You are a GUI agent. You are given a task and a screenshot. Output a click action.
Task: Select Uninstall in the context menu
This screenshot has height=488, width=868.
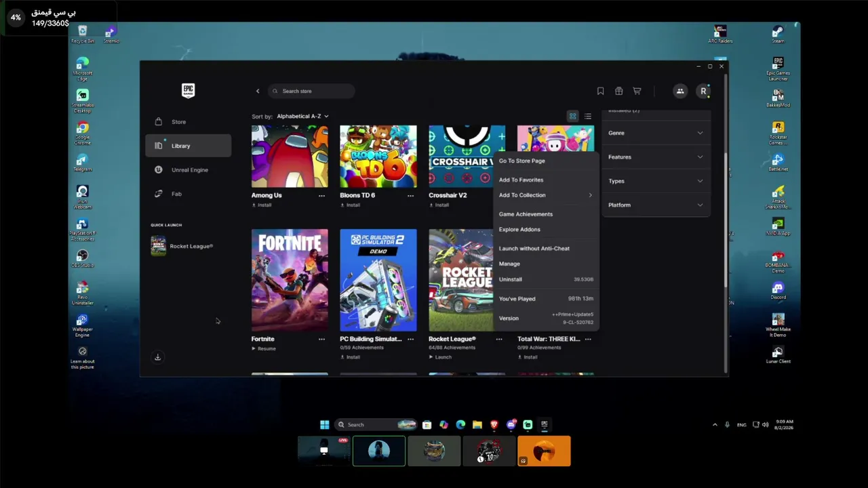(546, 279)
